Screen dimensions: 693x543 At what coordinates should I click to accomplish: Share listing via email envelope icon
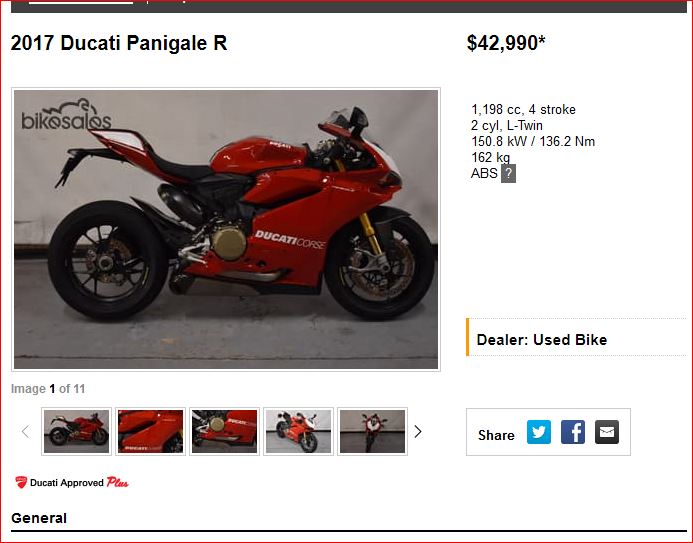click(607, 432)
